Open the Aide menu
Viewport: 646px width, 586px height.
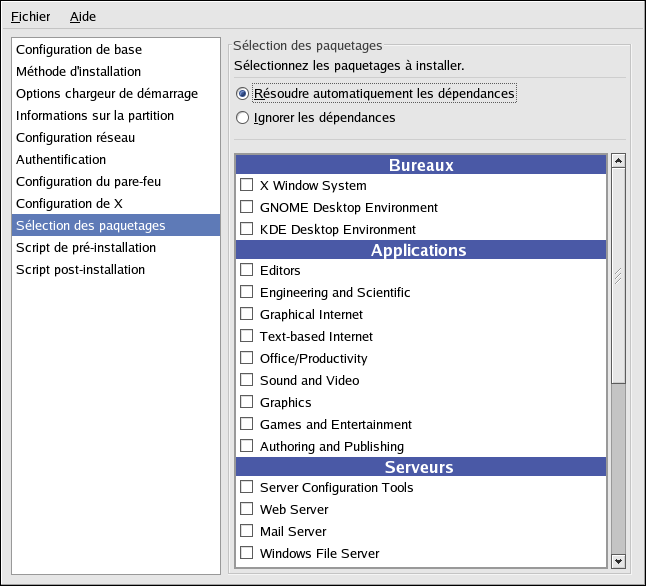pos(83,16)
